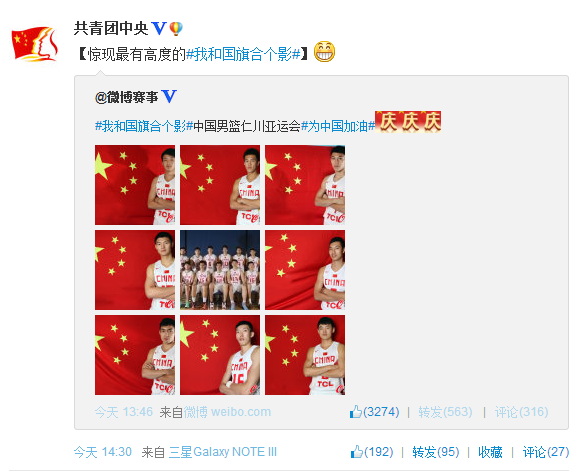This screenshot has height=472, width=587.
Task: Open the @微博赛事 account link
Action: click(127, 97)
